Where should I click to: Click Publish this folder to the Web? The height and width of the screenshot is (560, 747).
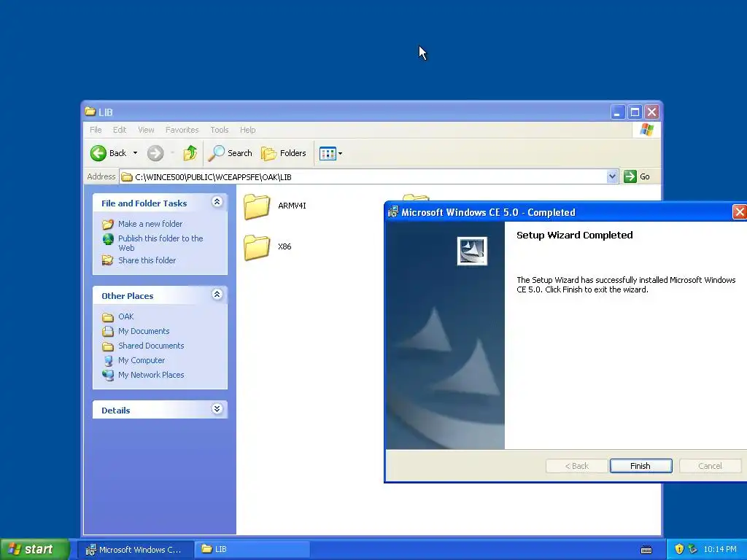160,243
